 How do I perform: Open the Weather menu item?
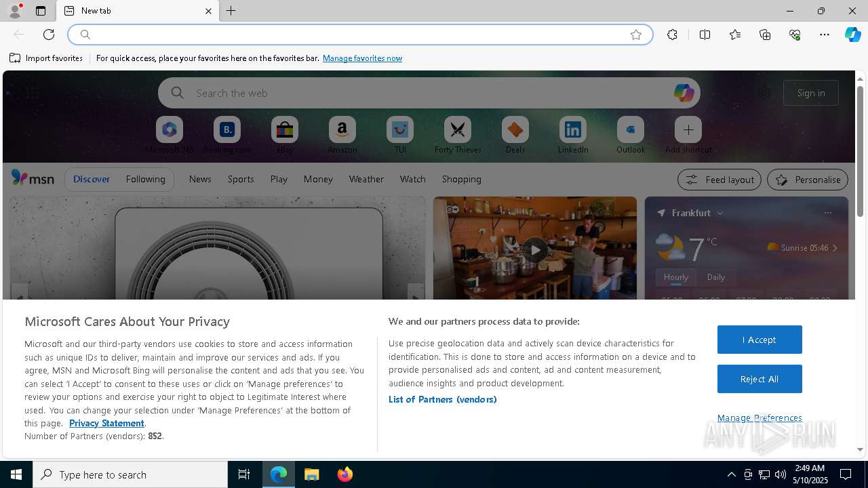(x=366, y=179)
